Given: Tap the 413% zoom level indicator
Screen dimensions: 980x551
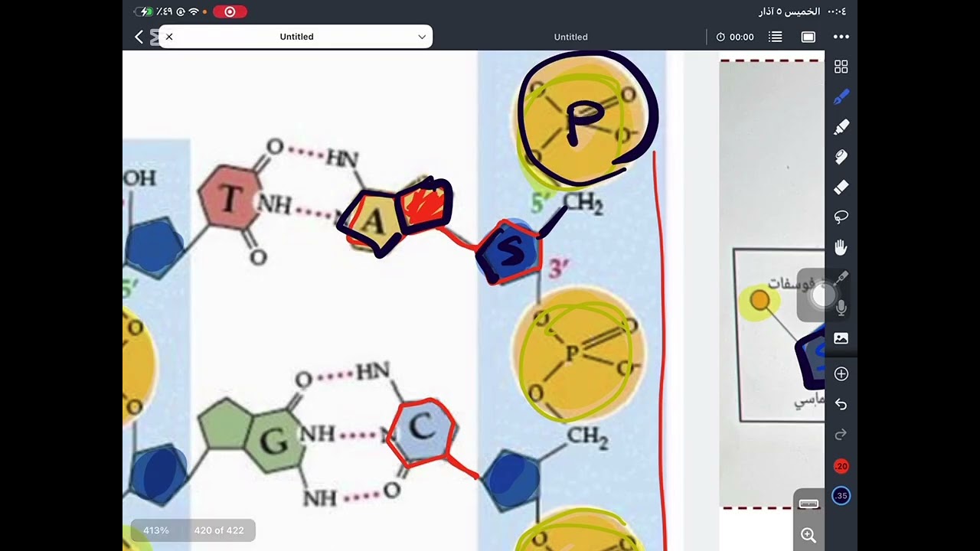Looking at the screenshot, I should tap(156, 530).
